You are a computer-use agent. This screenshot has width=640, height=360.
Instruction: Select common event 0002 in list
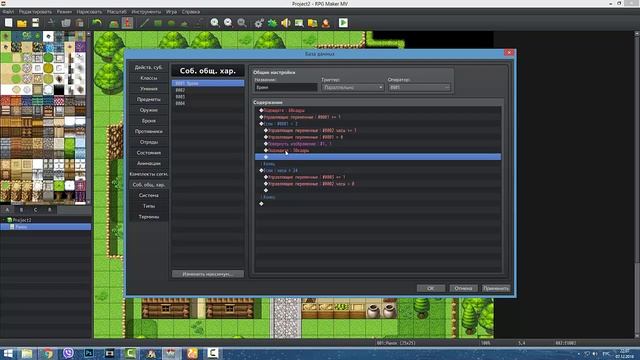208,90
